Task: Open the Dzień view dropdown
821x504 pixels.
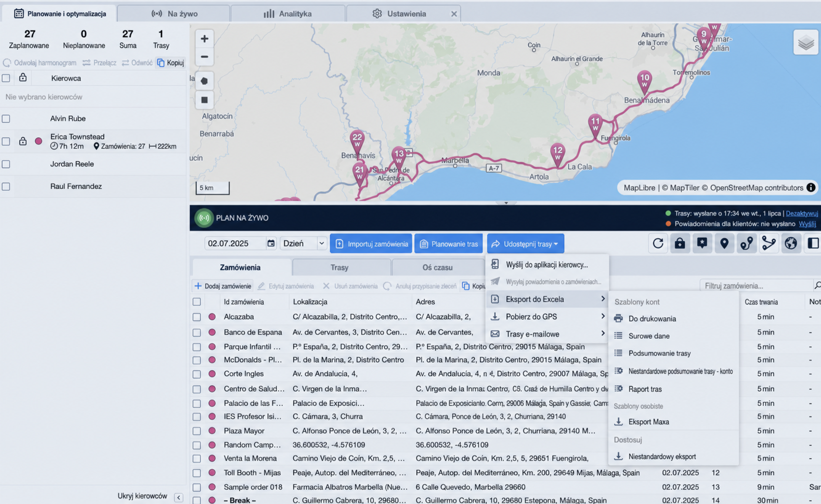Action: point(303,244)
